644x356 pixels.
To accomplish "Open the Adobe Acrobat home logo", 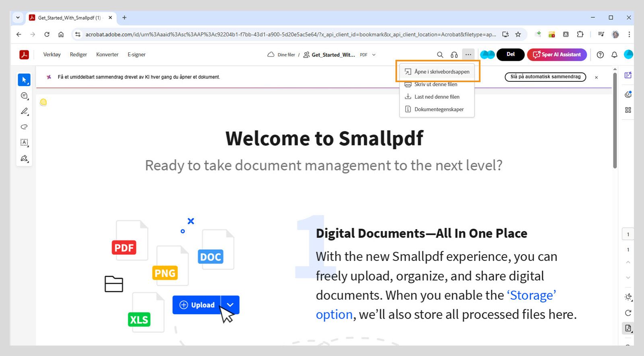I will pos(24,54).
